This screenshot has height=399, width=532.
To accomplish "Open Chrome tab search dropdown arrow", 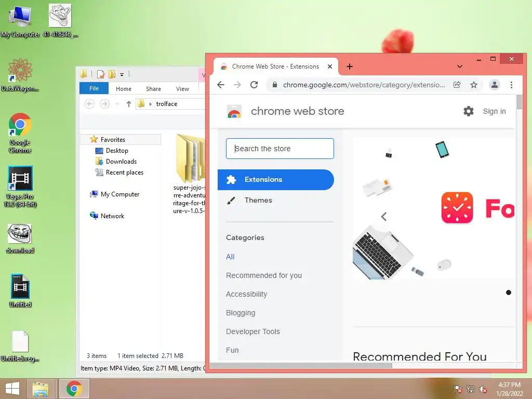I will 460,66.
